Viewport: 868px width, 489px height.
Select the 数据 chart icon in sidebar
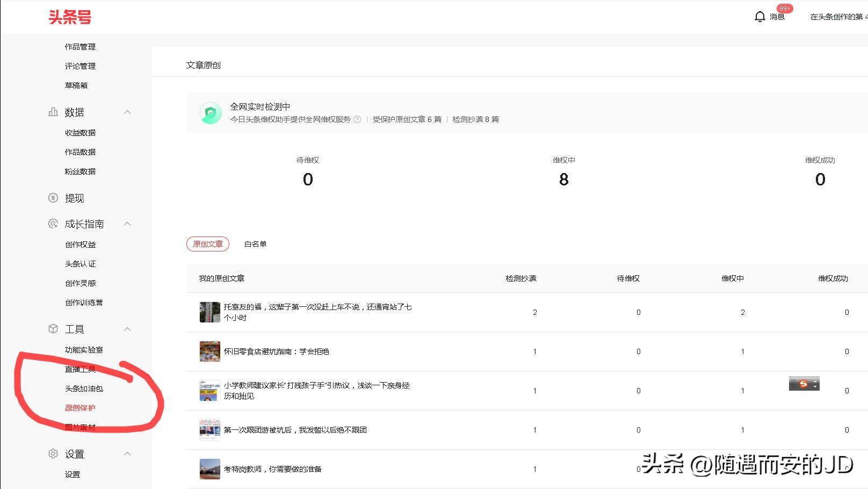coord(53,112)
